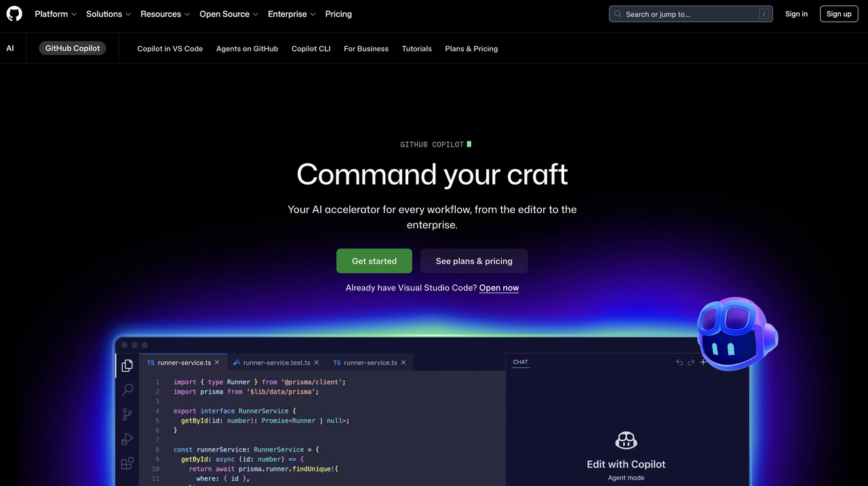Click the Agent mode label
Screen dimensions: 868x486
click(x=626, y=478)
